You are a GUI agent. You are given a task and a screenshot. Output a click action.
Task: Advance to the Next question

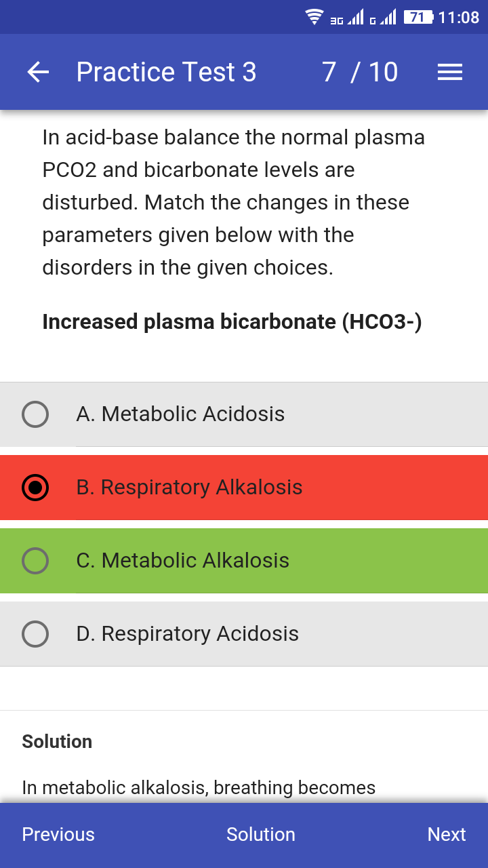447,834
